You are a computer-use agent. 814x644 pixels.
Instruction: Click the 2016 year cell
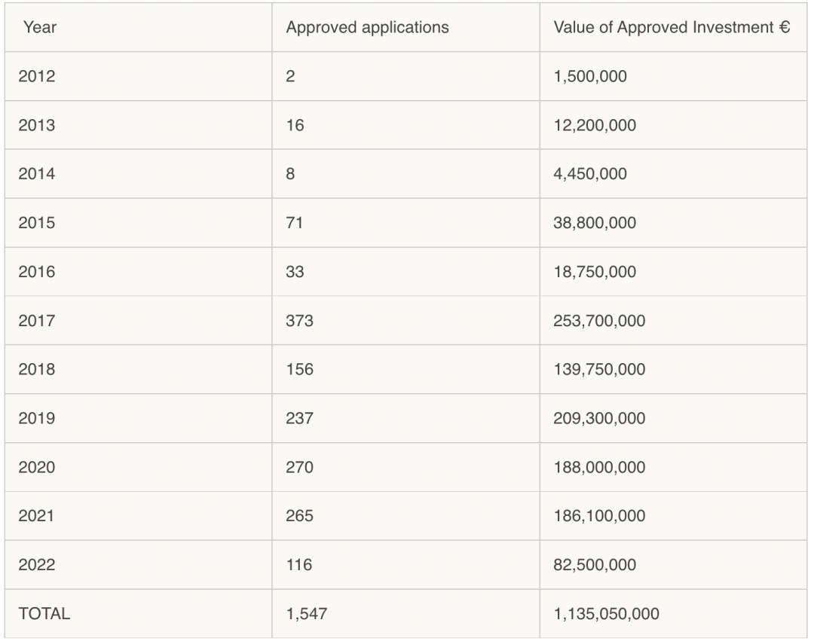point(36,272)
